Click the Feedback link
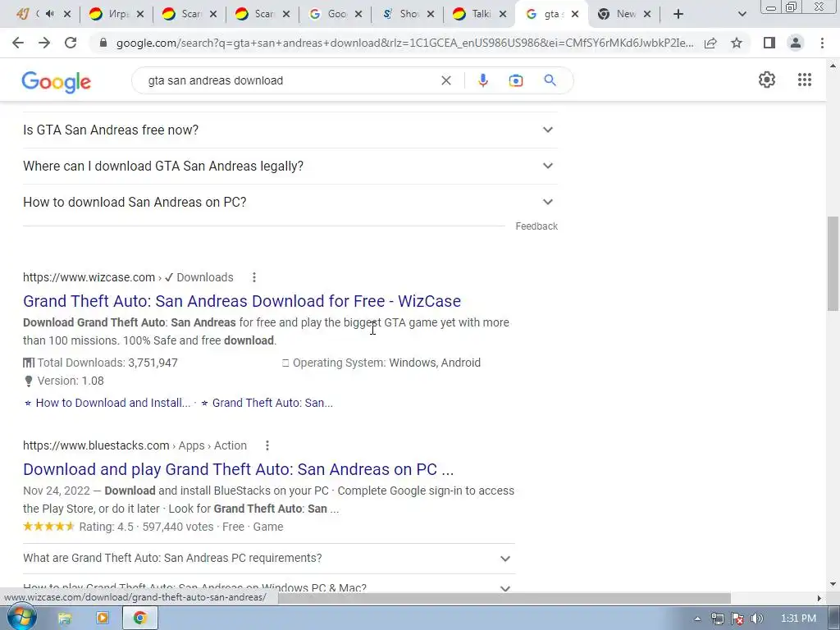Screen dimensions: 840x630 536,226
